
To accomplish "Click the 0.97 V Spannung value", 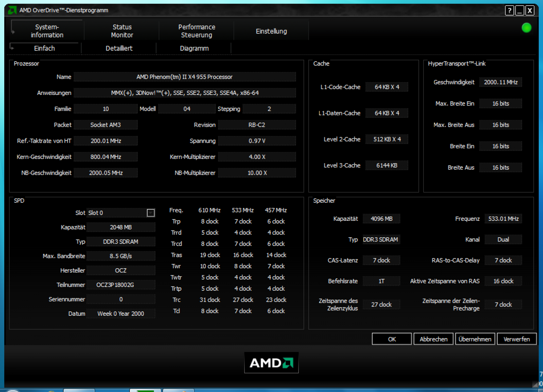I will point(257,141).
